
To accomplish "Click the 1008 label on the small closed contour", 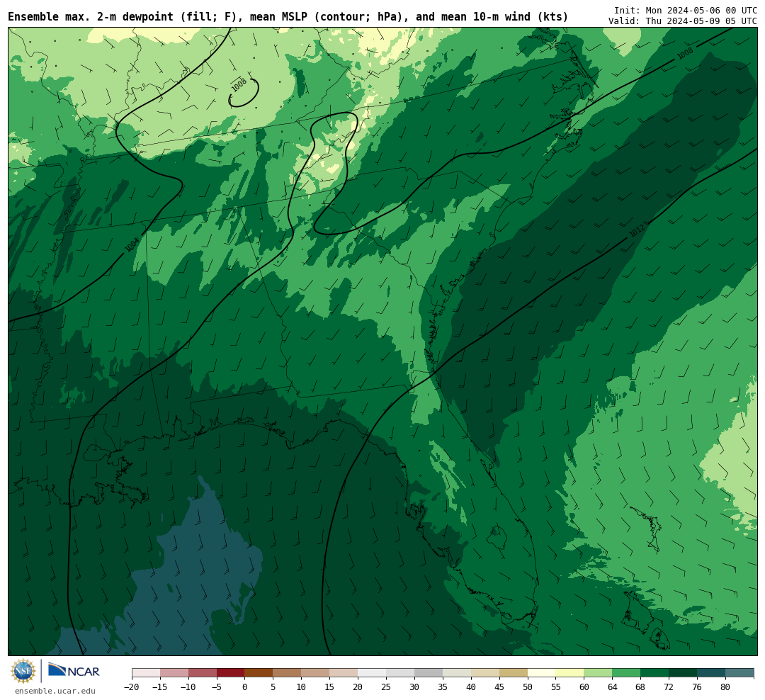I will [x=239, y=85].
